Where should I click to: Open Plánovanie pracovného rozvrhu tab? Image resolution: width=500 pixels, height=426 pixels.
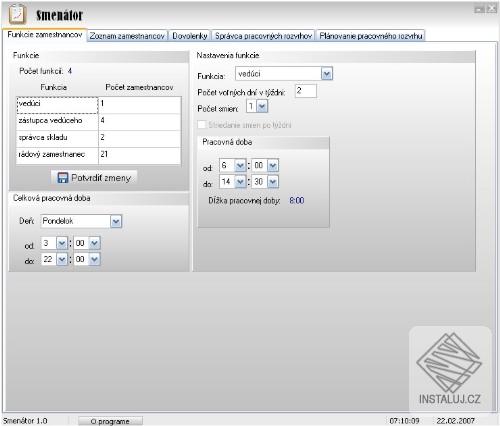371,36
